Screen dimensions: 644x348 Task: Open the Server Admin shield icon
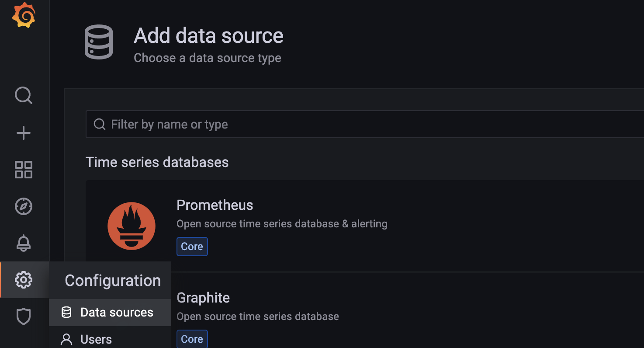pyautogui.click(x=24, y=317)
